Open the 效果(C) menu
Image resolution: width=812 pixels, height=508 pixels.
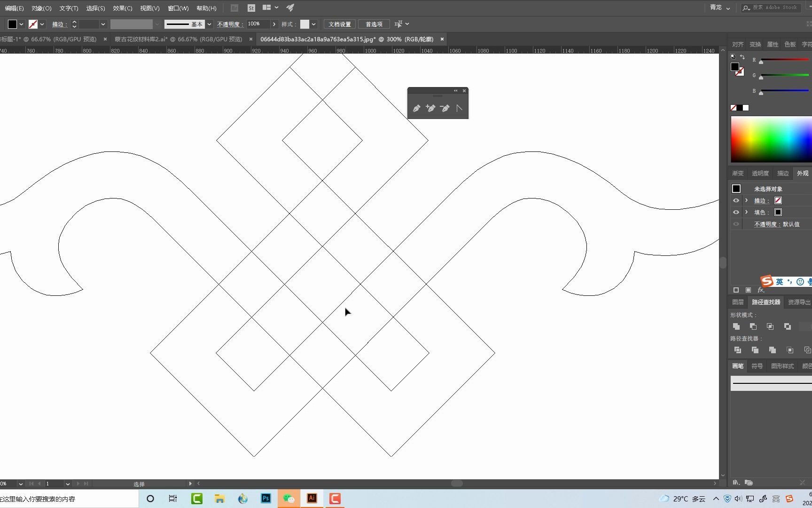(123, 8)
